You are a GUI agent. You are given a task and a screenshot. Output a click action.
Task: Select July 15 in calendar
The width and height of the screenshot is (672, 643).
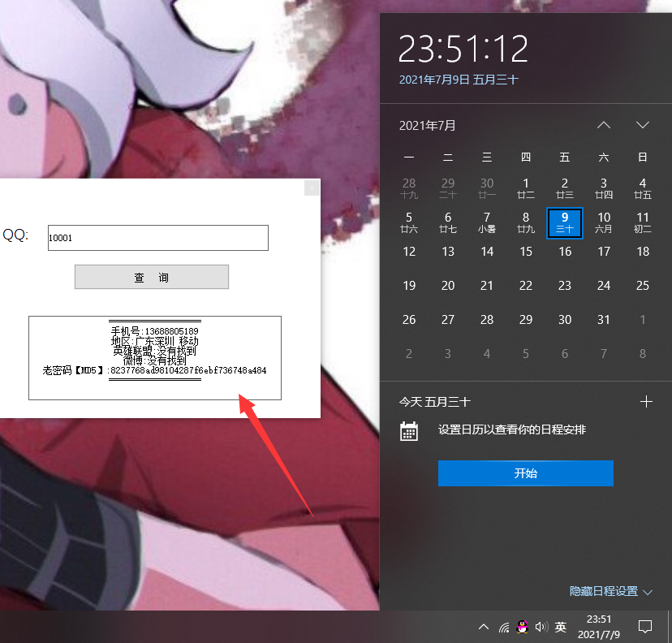(x=526, y=252)
